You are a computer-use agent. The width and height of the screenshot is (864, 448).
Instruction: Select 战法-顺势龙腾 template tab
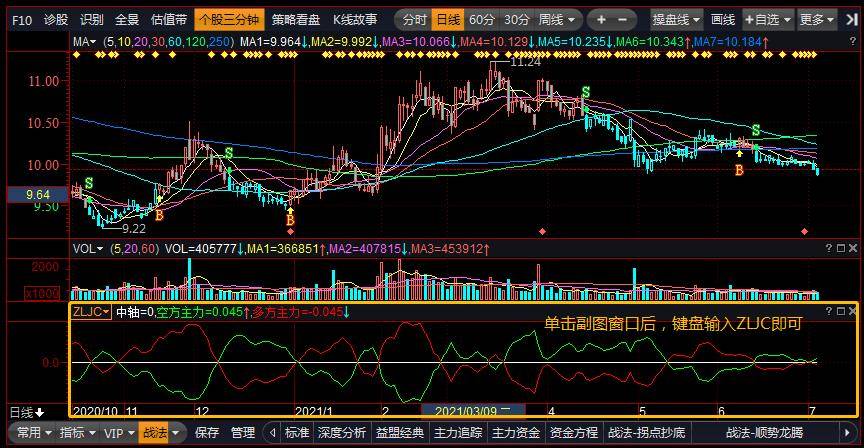764,433
